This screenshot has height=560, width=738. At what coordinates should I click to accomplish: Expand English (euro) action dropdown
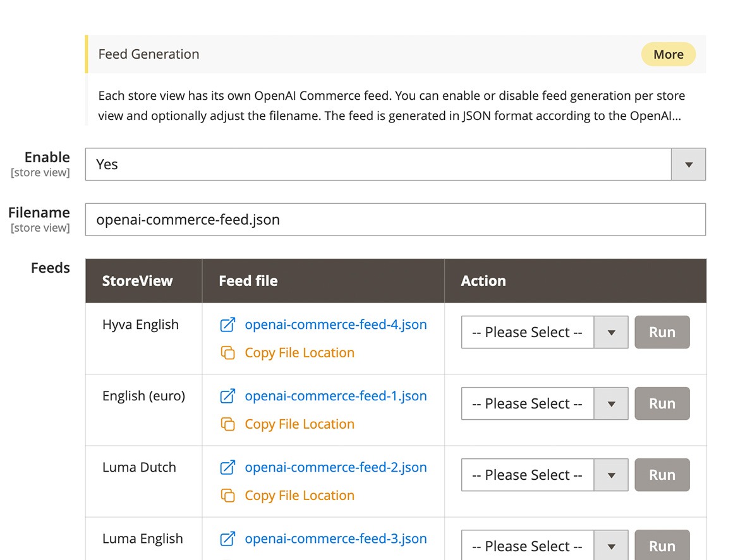coord(544,404)
